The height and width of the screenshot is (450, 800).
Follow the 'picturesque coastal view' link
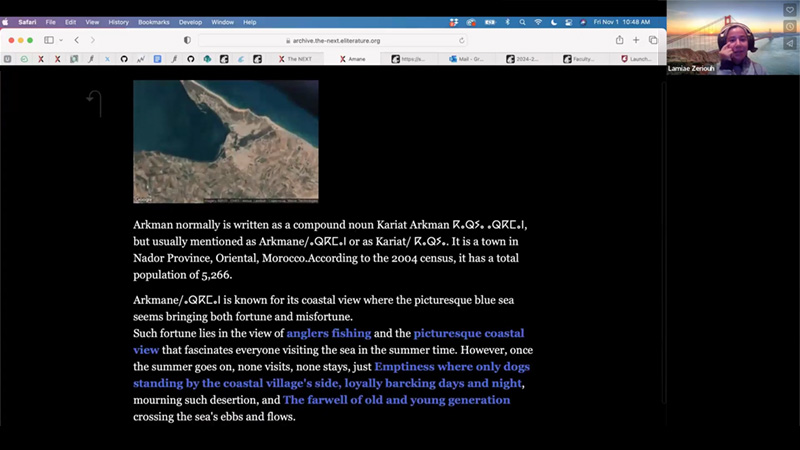pos(329,341)
